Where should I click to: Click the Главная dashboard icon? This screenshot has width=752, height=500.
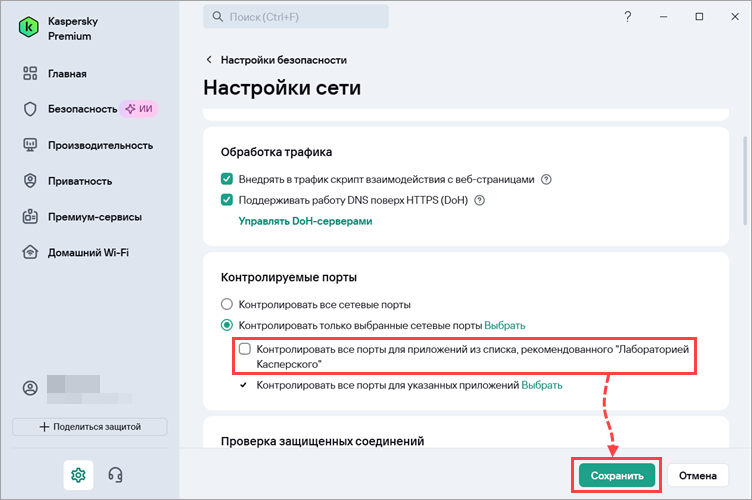pyautogui.click(x=30, y=73)
